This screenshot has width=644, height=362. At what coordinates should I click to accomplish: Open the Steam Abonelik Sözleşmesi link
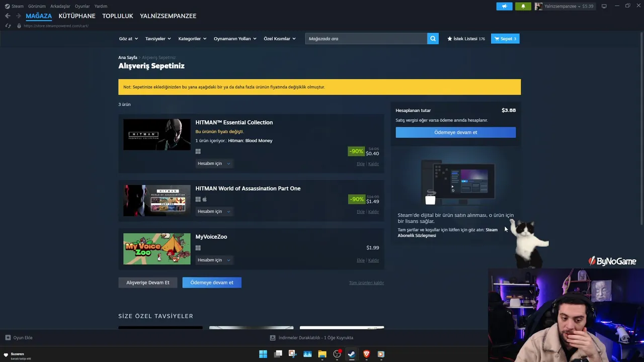(x=448, y=232)
